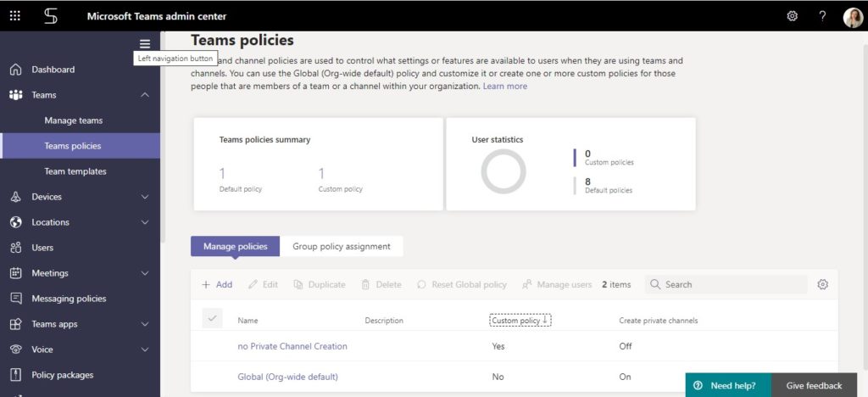This screenshot has width=868, height=397.
Task: Focus the Search policies input field
Action: pos(726,284)
